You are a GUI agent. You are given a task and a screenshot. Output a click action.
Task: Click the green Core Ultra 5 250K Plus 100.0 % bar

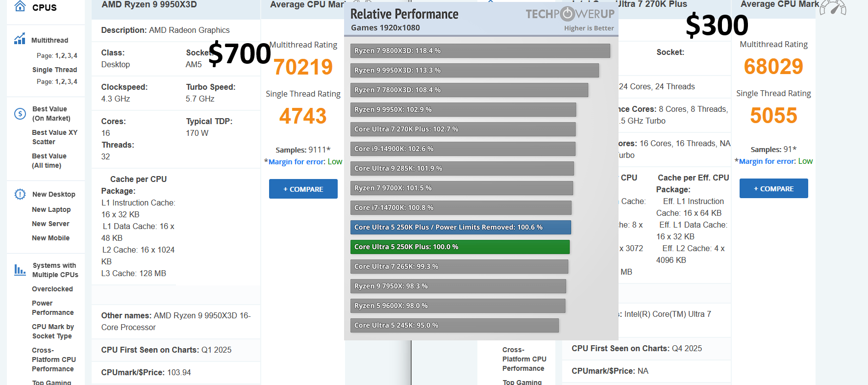pyautogui.click(x=460, y=247)
